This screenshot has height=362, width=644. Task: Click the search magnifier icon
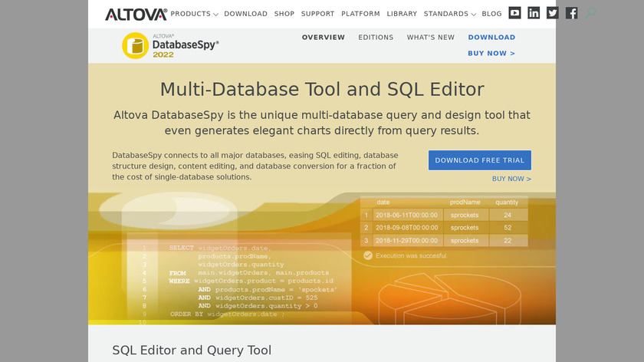590,13
